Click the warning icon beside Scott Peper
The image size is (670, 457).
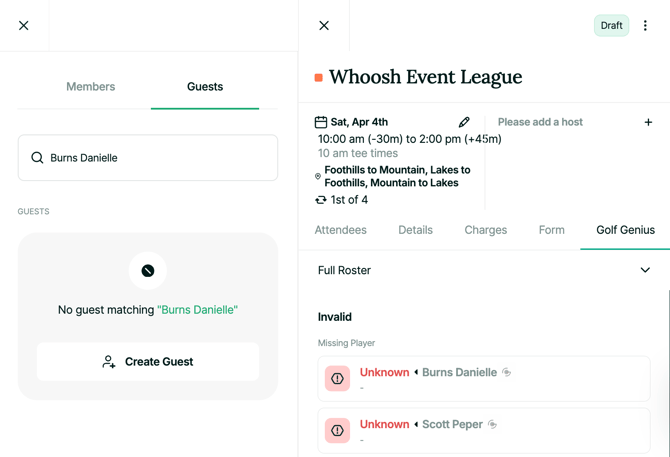click(338, 431)
